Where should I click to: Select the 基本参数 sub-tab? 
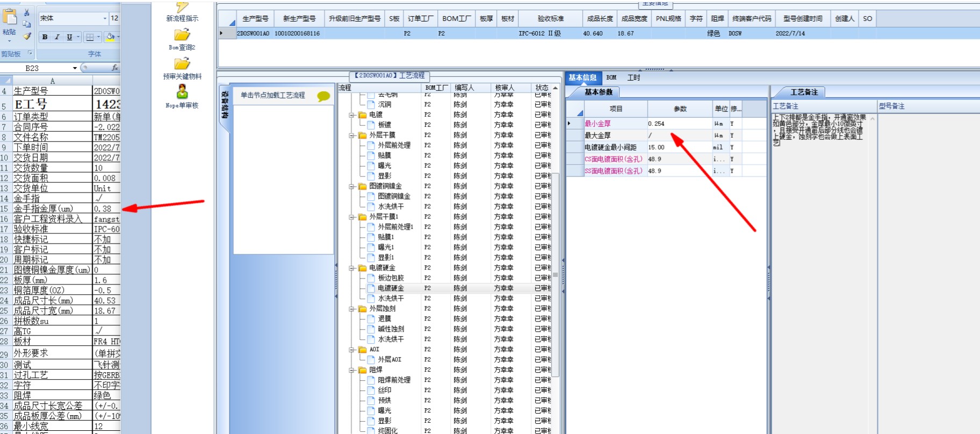click(599, 92)
